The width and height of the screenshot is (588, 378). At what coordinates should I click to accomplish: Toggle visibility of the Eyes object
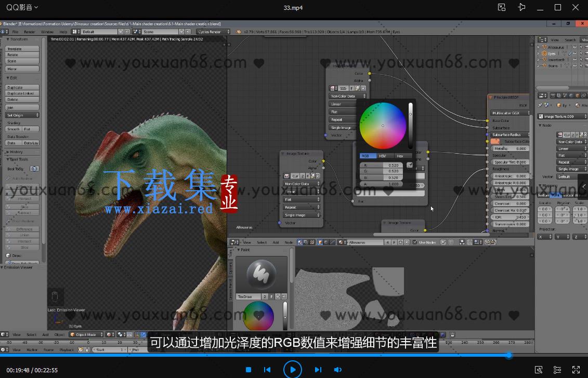click(574, 53)
